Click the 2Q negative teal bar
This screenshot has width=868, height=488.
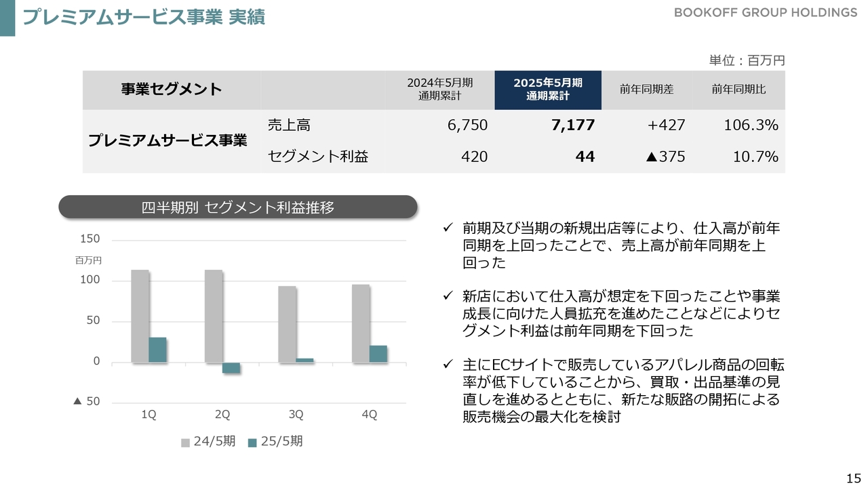231,368
